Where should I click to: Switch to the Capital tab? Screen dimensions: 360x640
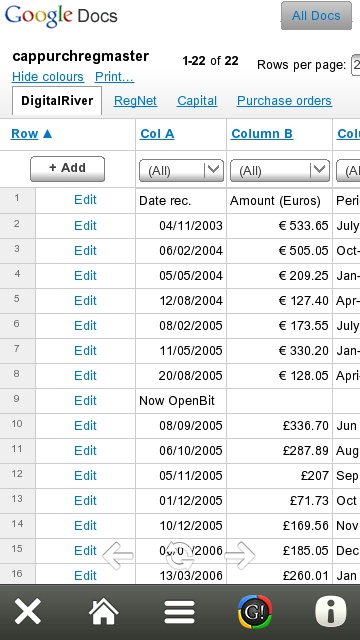click(197, 101)
